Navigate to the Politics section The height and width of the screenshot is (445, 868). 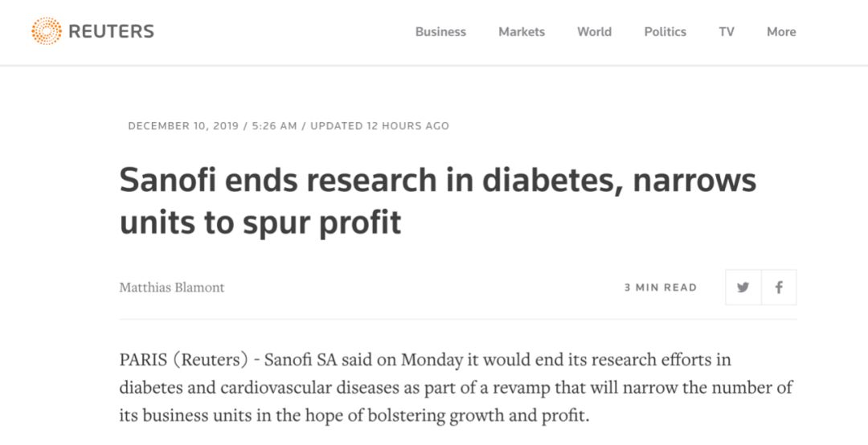pos(665,32)
